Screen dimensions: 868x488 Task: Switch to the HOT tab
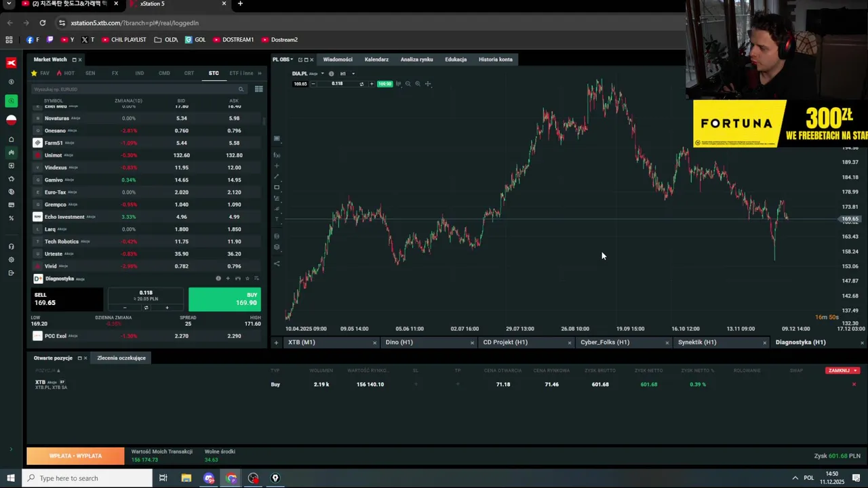point(66,73)
